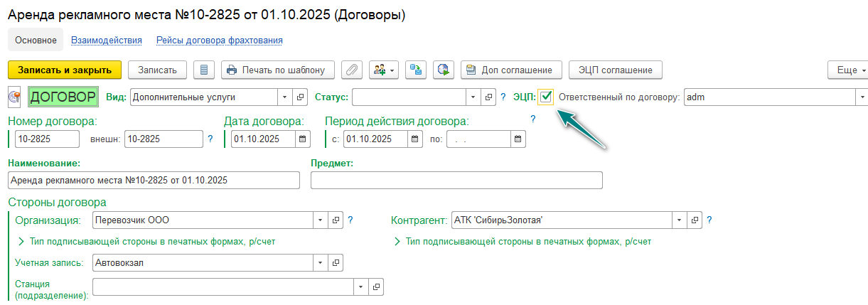The height and width of the screenshot is (305, 868).
Task: Open the Статус dropdown list
Action: 473,97
